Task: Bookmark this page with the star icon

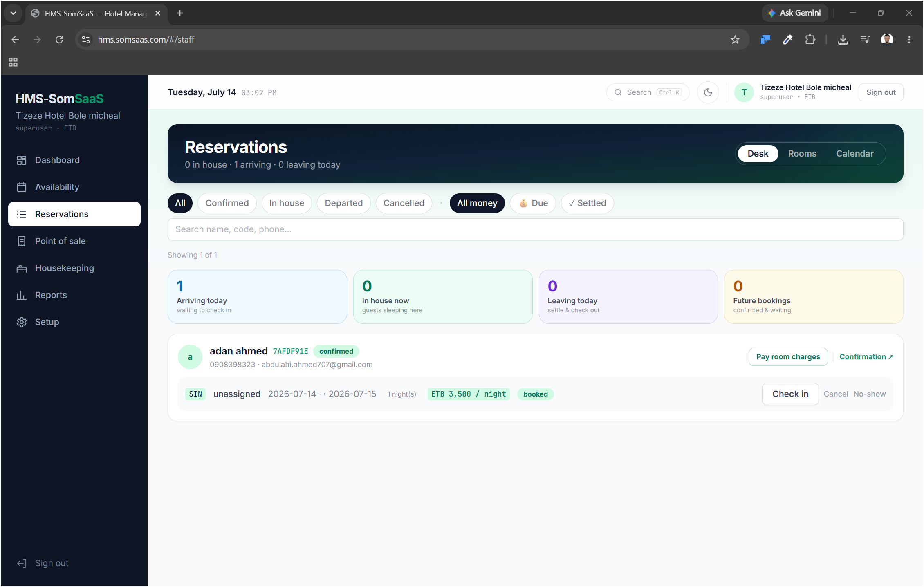Action: (x=735, y=40)
